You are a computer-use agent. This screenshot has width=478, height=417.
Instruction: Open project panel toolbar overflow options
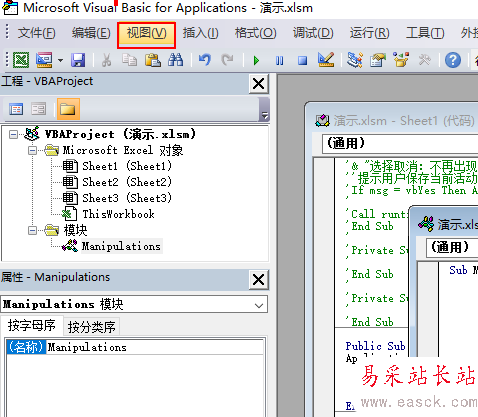coord(265,110)
